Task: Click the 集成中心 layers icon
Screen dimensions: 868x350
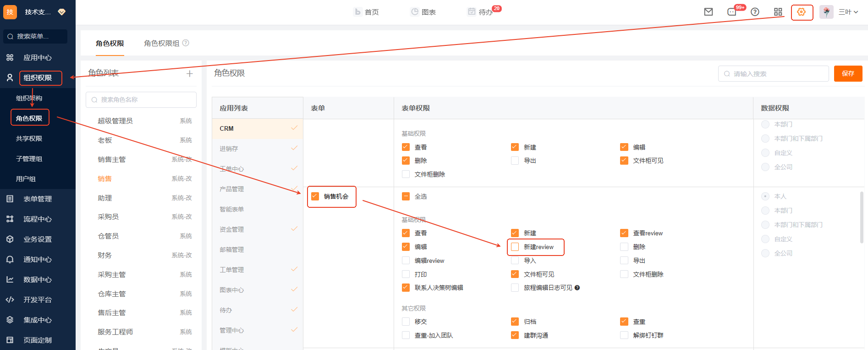Action: click(10, 320)
